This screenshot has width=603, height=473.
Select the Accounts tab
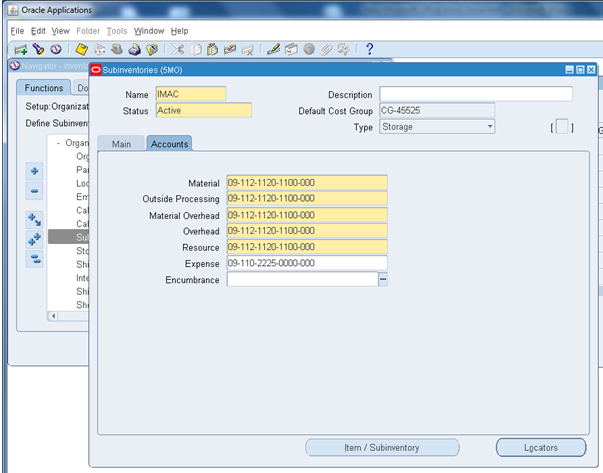[169, 144]
